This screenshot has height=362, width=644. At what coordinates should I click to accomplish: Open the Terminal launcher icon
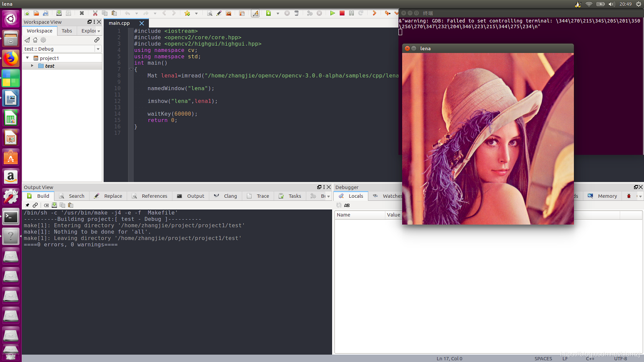coord(11,217)
